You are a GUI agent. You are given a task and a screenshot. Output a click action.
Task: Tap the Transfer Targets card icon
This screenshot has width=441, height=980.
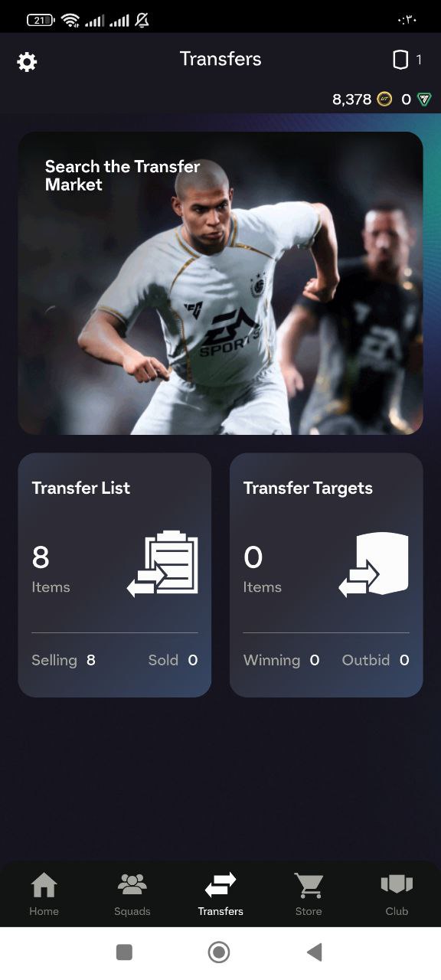pos(374,564)
